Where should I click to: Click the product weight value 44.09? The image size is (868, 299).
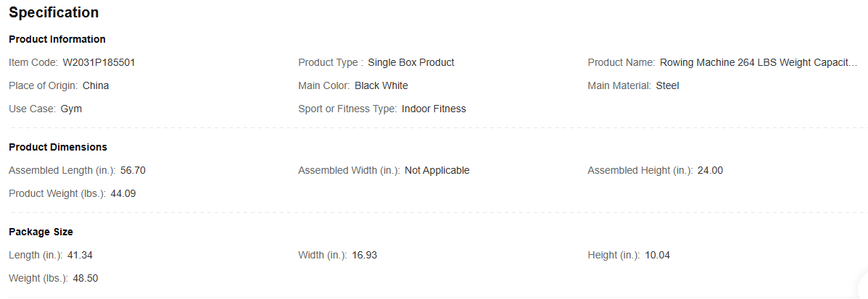pos(123,194)
